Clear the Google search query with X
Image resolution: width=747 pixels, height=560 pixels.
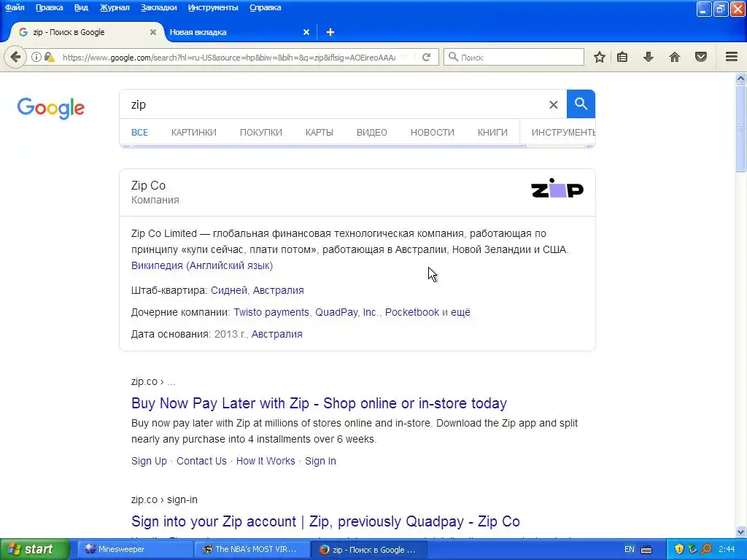[553, 105]
